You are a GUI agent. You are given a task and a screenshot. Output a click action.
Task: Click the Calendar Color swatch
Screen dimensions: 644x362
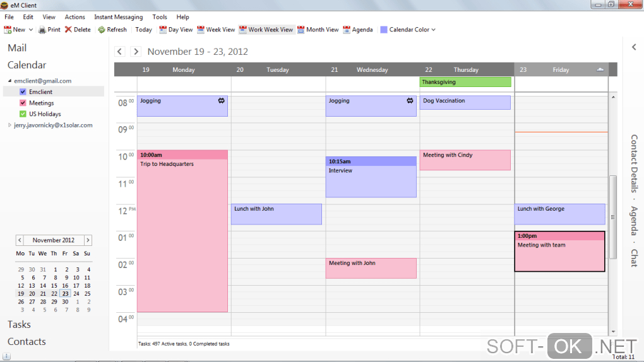point(384,30)
